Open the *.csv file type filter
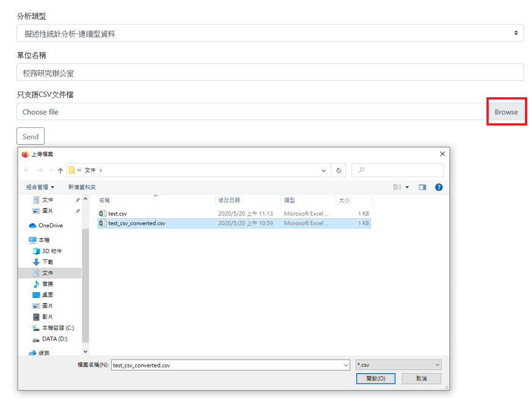 [x=398, y=365]
